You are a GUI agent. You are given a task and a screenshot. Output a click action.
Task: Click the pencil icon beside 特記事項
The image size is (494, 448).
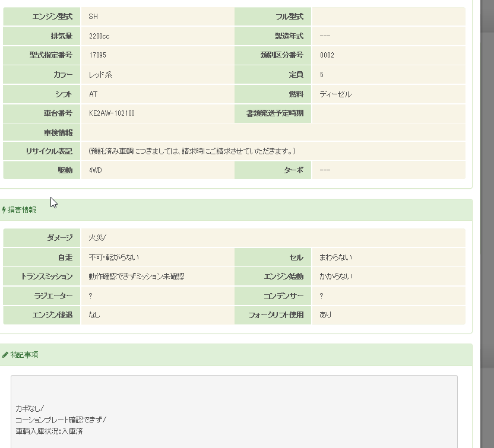point(5,355)
